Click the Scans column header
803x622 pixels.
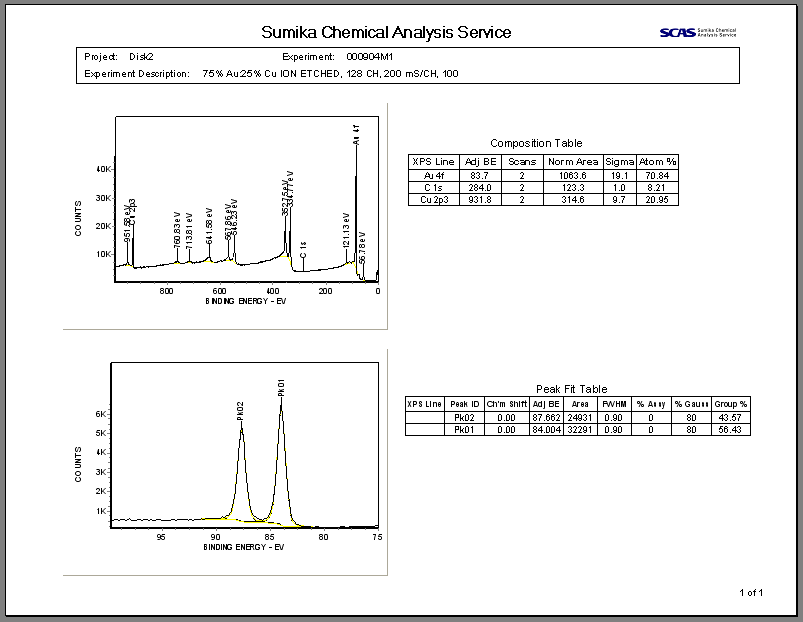pos(522,162)
